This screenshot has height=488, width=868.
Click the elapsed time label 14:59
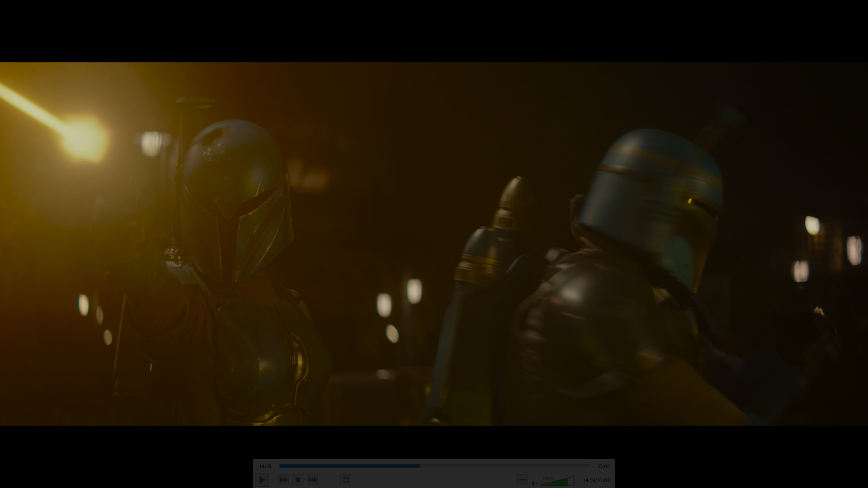(x=265, y=466)
